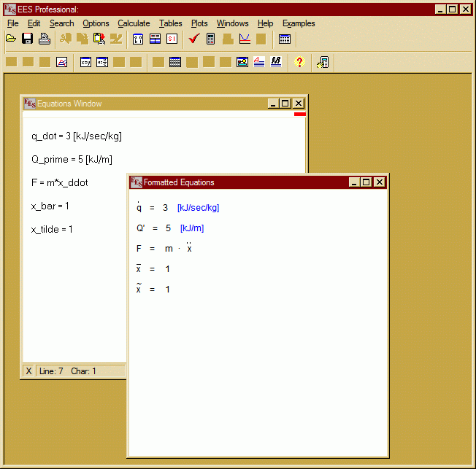Screen dimensions: 476x469
Task: Click the plot curve icon after the calculator
Action: (245, 39)
